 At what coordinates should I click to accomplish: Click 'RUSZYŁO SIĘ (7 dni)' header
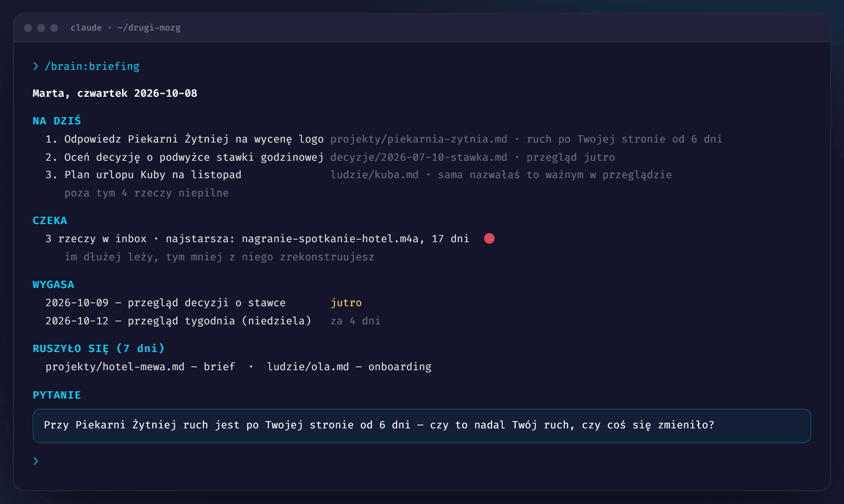coord(99,349)
